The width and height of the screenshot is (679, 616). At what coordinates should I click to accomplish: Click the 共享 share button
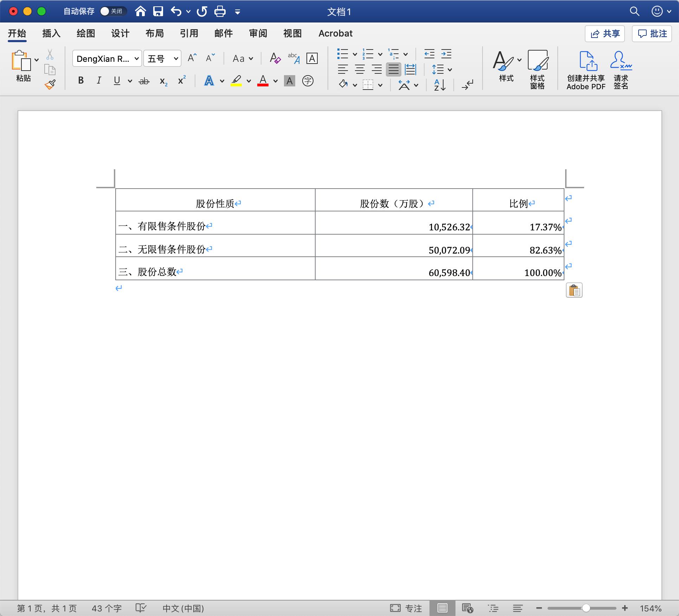[x=604, y=33]
